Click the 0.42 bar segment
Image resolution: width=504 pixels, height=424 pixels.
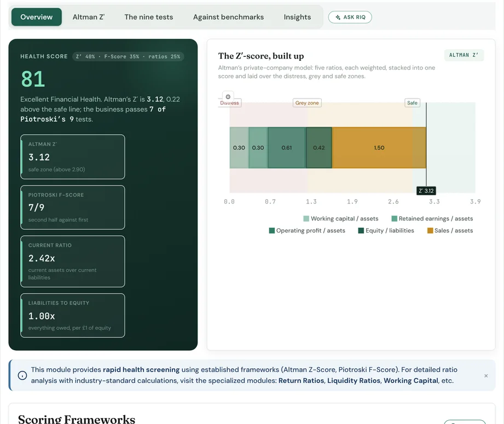[x=319, y=148]
